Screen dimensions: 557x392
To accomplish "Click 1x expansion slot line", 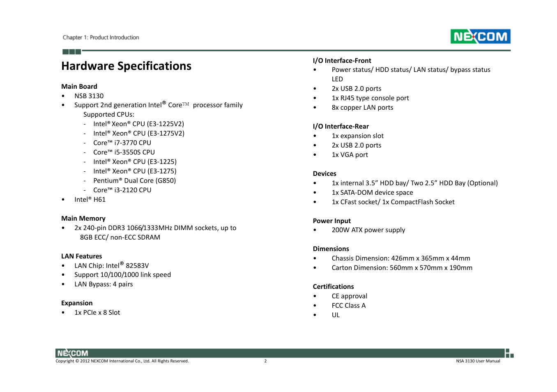I will pos(357,136).
